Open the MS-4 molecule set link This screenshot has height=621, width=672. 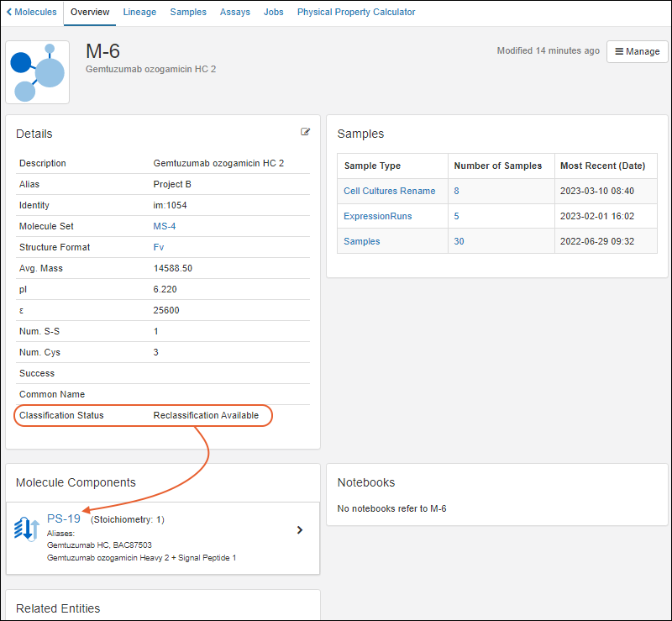[165, 226]
